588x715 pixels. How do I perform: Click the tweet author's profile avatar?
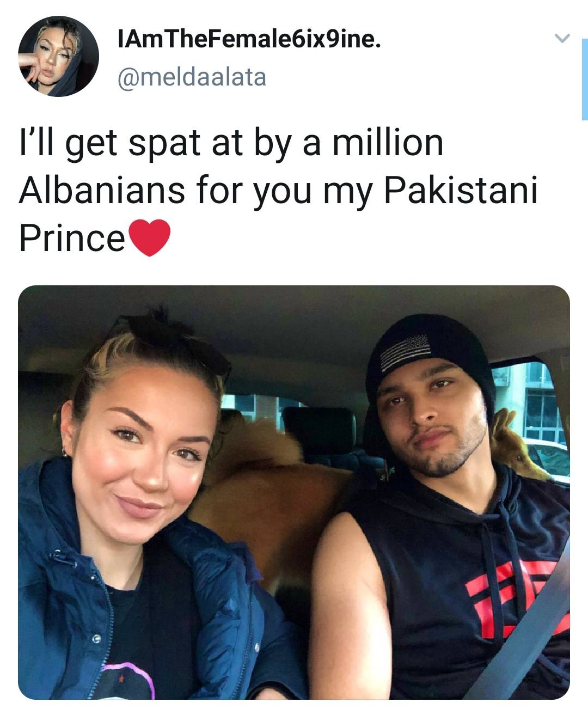[58, 57]
